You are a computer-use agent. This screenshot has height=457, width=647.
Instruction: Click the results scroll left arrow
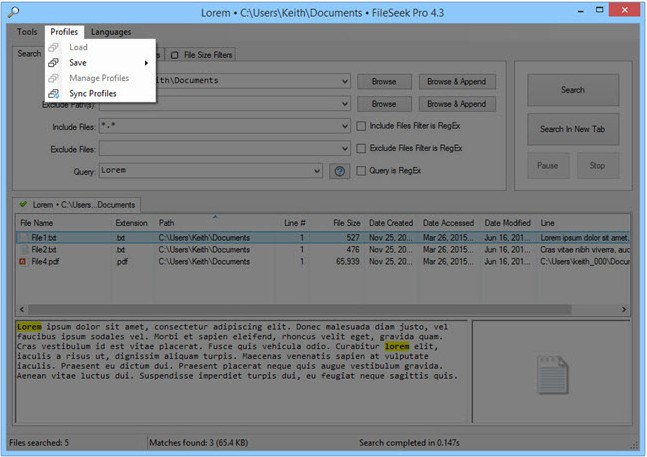point(22,309)
